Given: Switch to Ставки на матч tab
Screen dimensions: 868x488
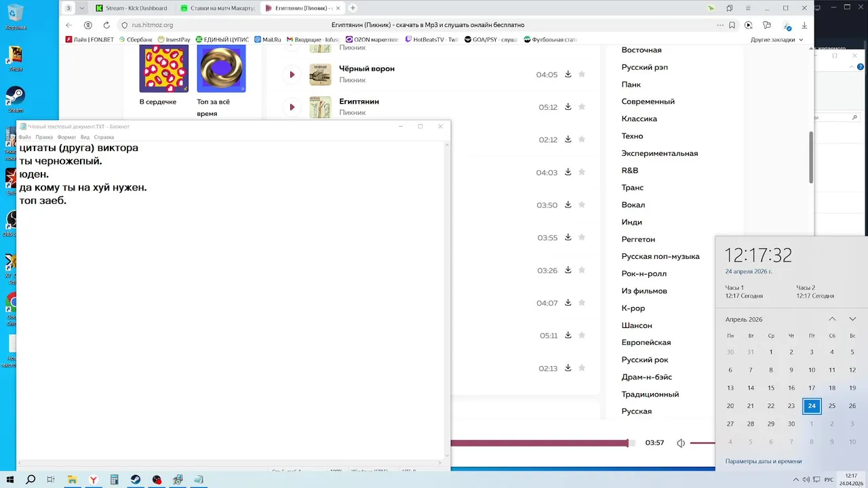Looking at the screenshot, I should point(217,8).
